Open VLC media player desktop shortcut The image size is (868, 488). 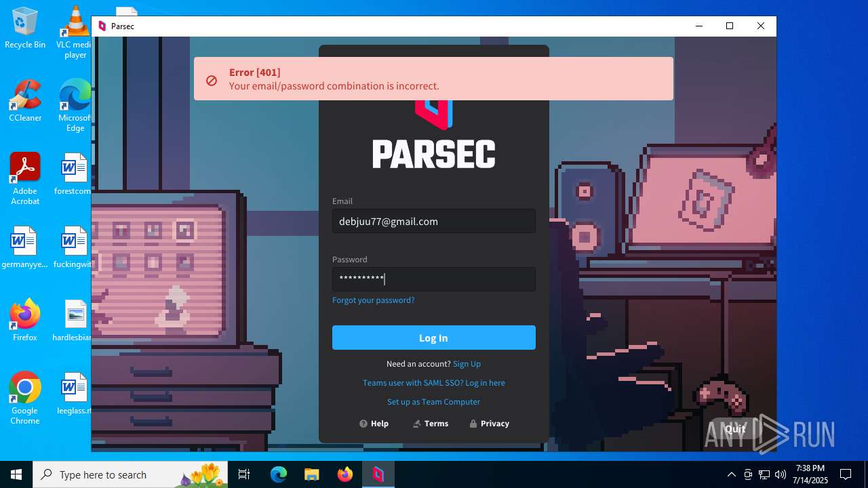pos(75,33)
